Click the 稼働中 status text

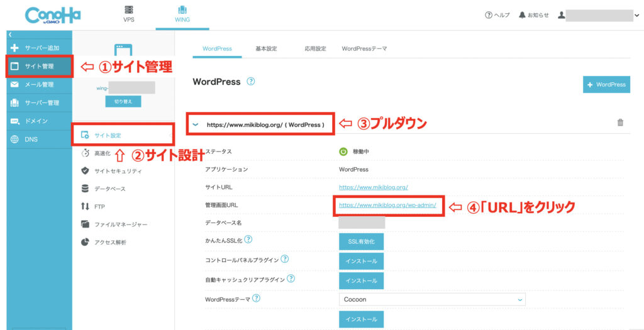click(360, 151)
